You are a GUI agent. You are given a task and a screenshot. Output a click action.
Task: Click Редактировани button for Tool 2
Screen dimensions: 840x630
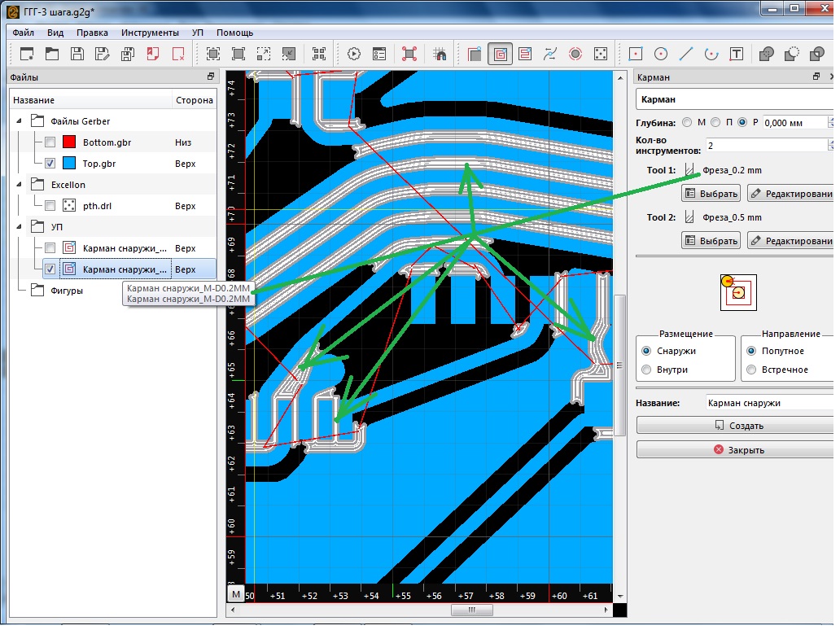coord(790,242)
